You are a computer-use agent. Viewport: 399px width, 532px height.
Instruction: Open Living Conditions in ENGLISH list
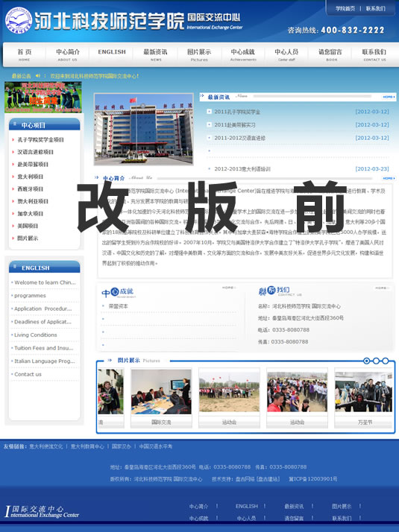click(x=36, y=335)
